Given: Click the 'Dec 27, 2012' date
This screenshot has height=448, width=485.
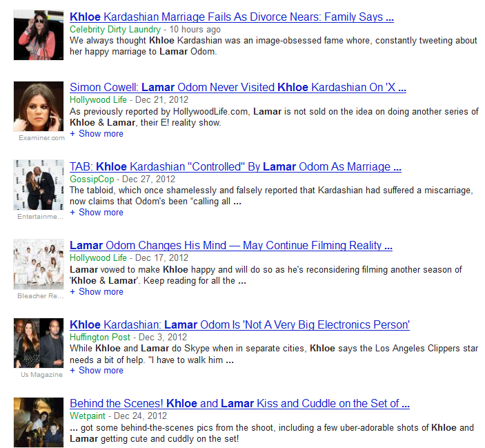Looking at the screenshot, I should coord(148,179).
